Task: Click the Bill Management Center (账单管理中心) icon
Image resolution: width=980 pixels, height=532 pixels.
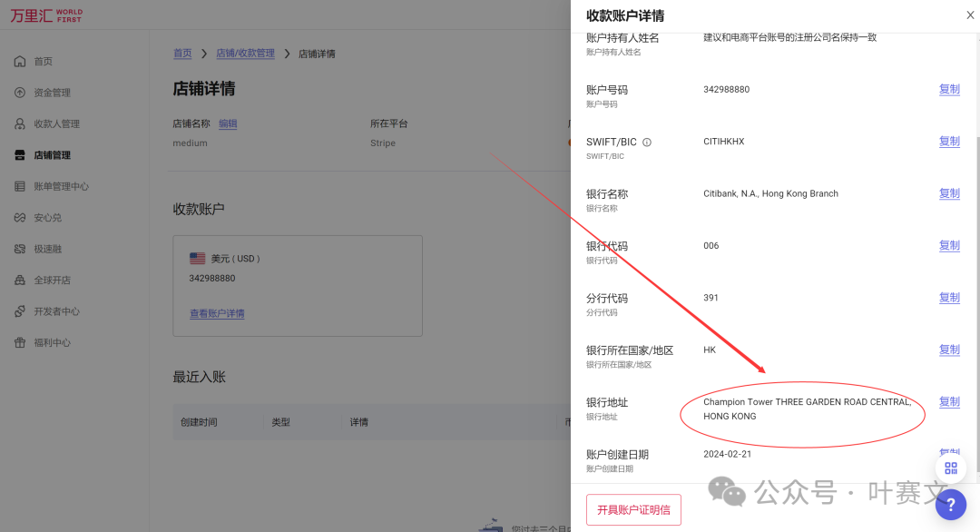Action: 20,186
